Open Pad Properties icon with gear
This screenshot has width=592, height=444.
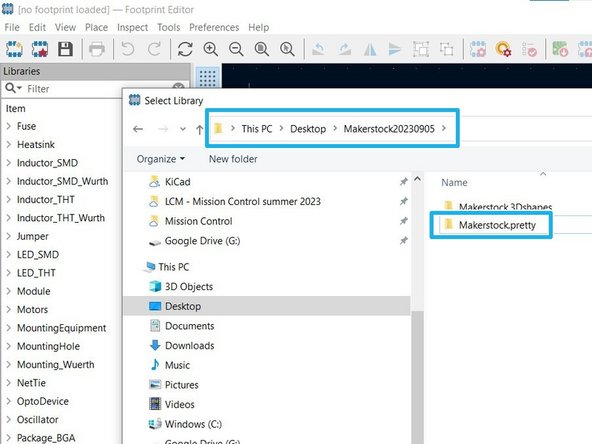pos(503,49)
